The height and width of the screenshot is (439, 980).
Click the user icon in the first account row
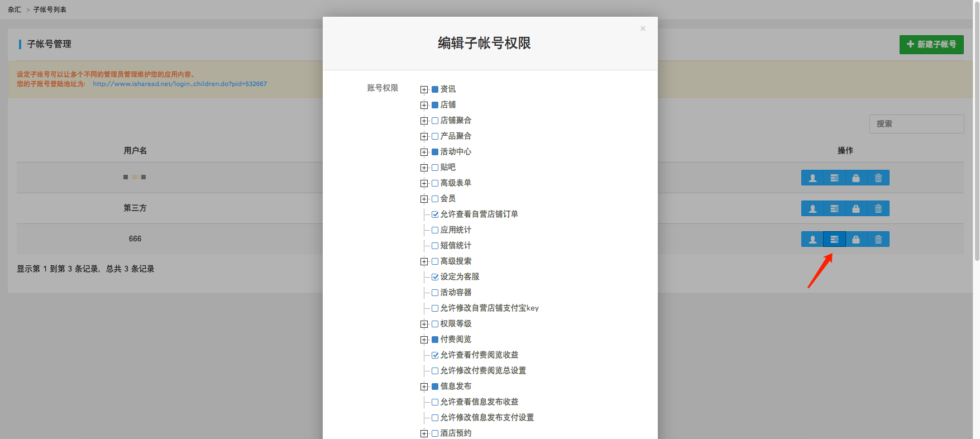812,178
